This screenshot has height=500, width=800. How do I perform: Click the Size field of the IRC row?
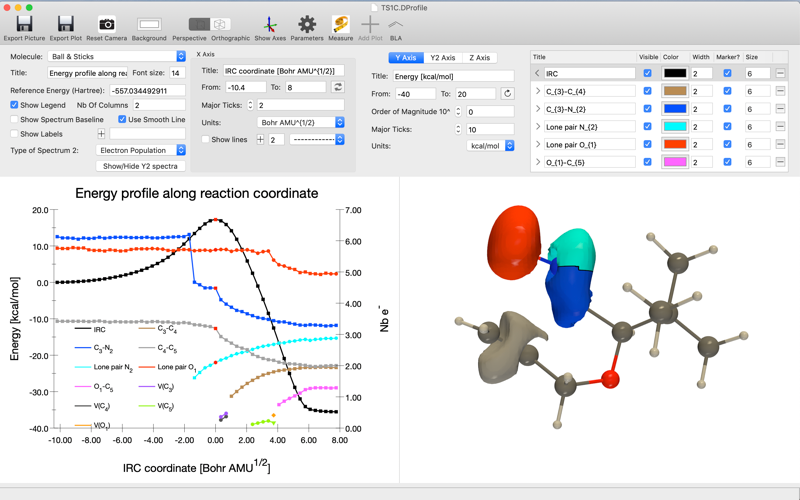(x=758, y=73)
